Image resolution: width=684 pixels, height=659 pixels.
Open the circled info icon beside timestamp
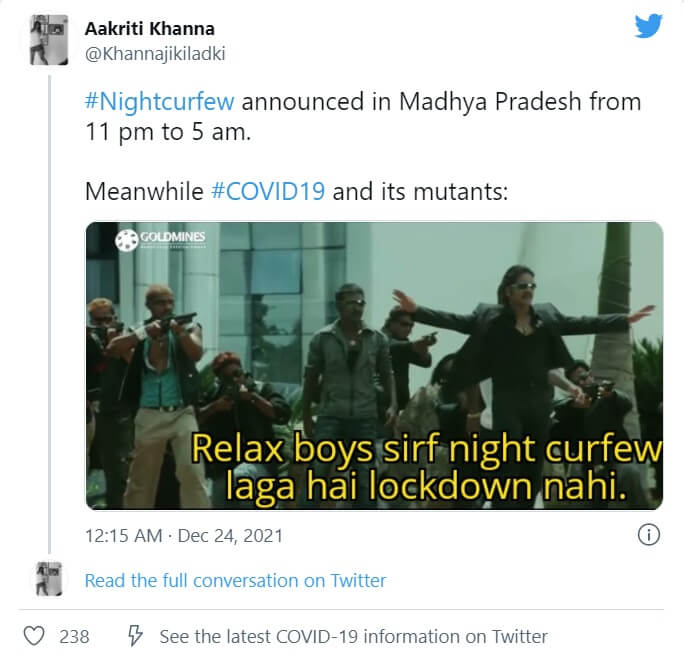coord(649,535)
